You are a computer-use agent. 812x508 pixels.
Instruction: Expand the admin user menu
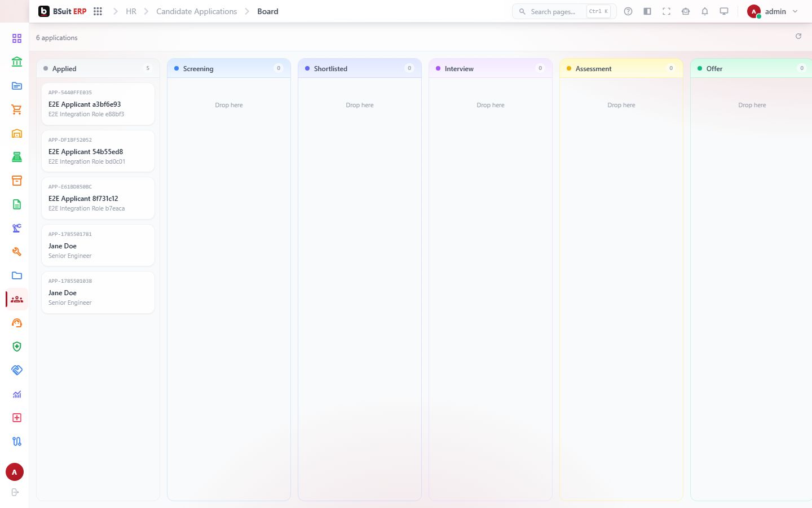point(773,11)
